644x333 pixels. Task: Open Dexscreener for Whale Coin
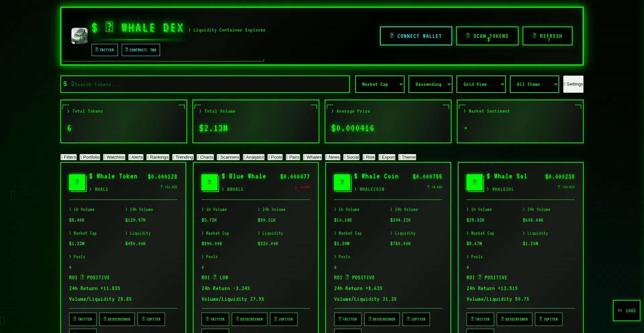pyautogui.click(x=382, y=319)
